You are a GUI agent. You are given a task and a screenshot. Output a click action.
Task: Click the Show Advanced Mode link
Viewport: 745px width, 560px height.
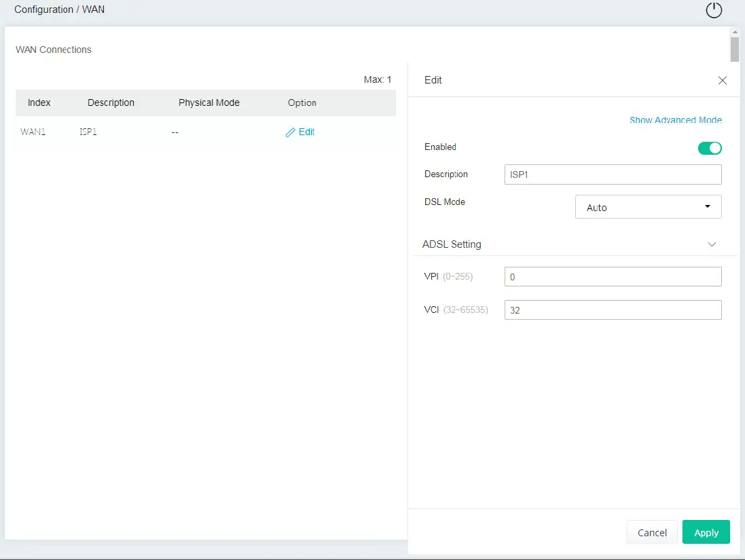[675, 120]
